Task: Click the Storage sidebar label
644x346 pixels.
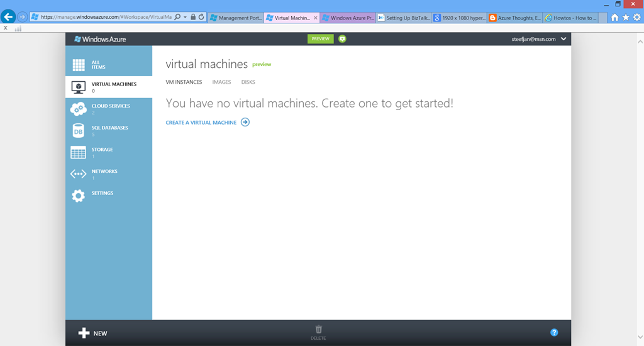Action: click(x=102, y=149)
